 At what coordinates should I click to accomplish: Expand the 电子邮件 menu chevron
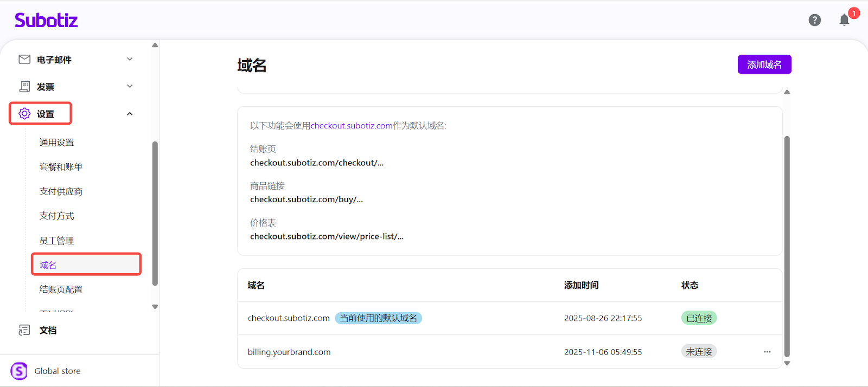[x=130, y=59]
